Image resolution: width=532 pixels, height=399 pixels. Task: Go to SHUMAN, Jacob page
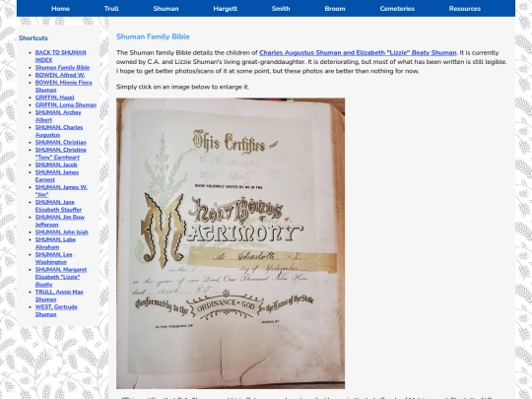[56, 165]
